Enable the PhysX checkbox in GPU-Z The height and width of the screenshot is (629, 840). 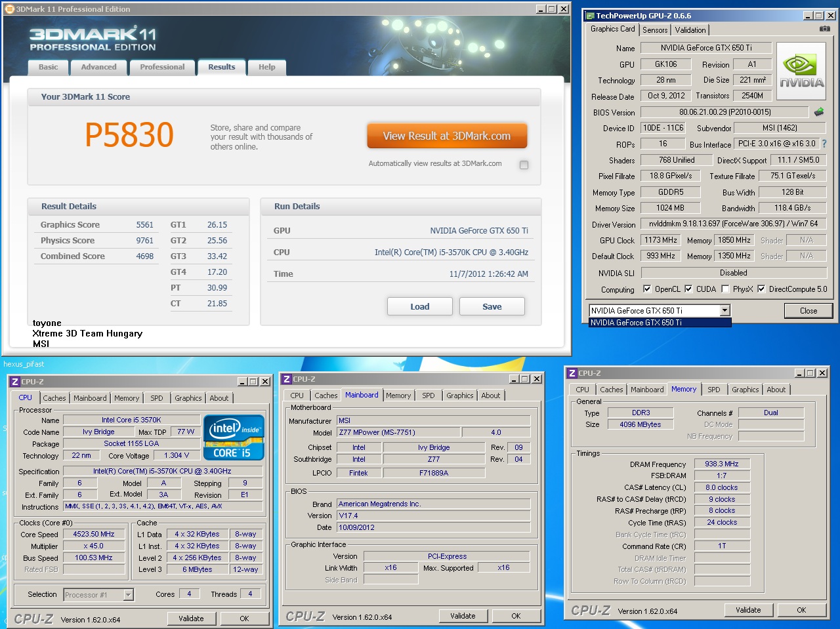pos(725,289)
